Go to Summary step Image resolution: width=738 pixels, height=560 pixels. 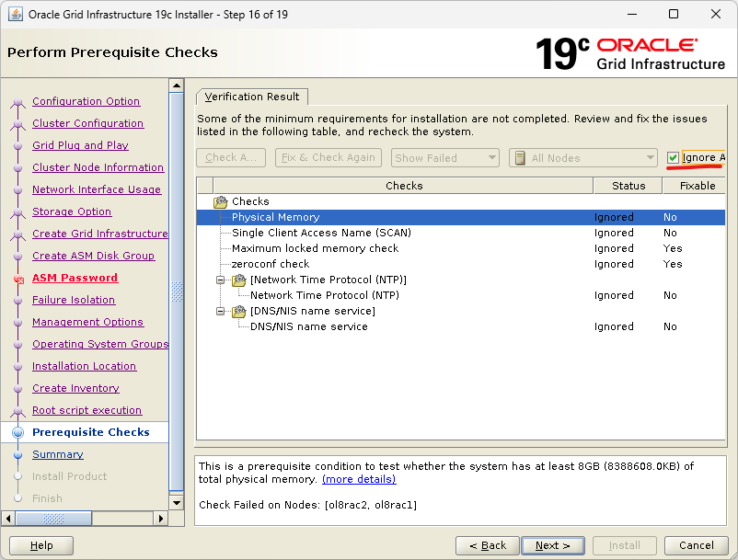tap(58, 454)
